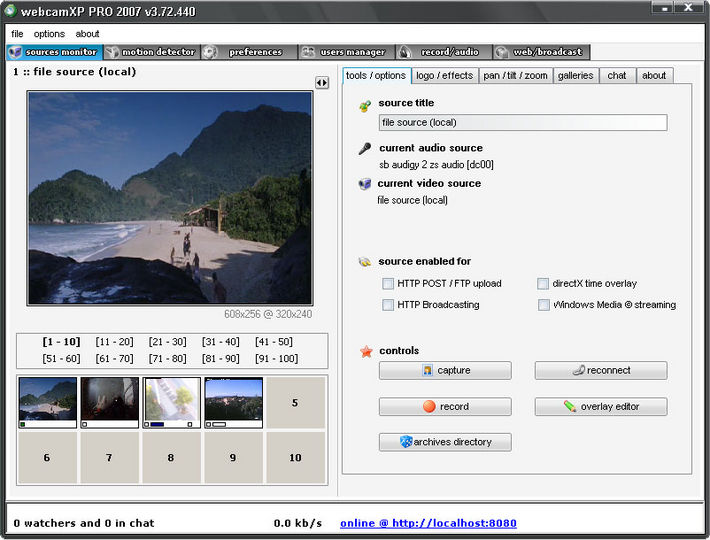Enable HTTP POST / FTP upload checkbox
The image size is (710, 540).
coord(388,284)
